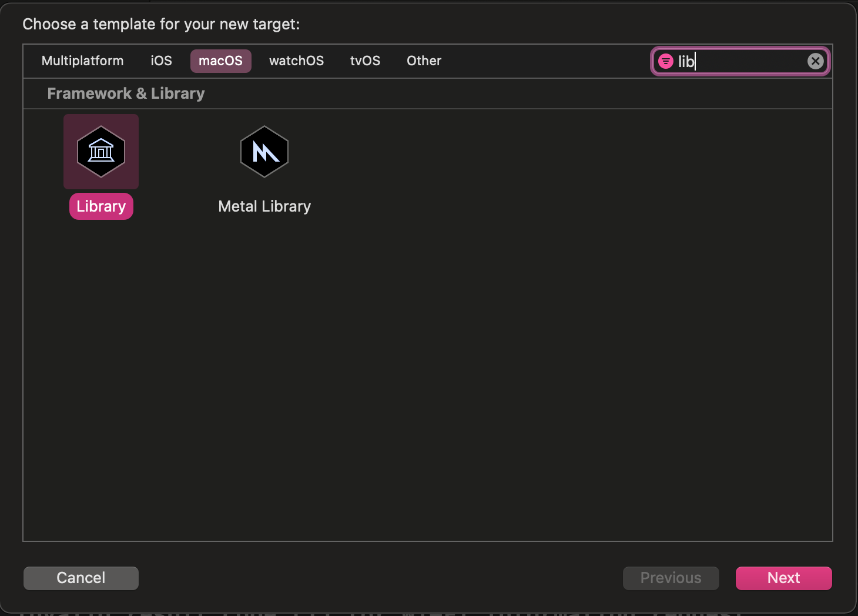This screenshot has width=858, height=616.
Task: Switch to the iOS tab
Action: (x=162, y=61)
